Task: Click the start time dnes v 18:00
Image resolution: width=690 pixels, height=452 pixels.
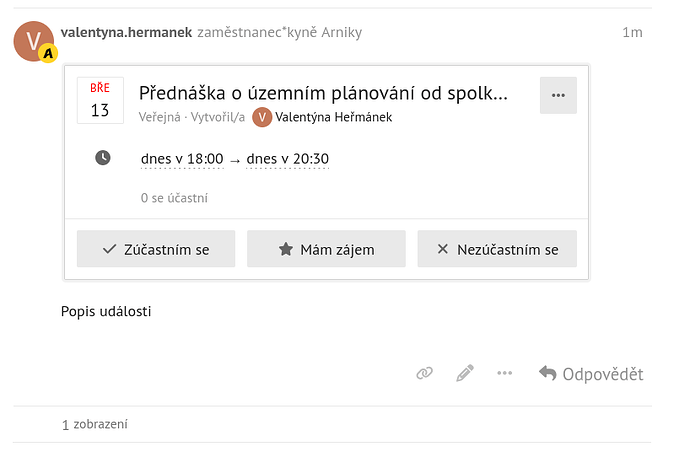Action: point(182,158)
